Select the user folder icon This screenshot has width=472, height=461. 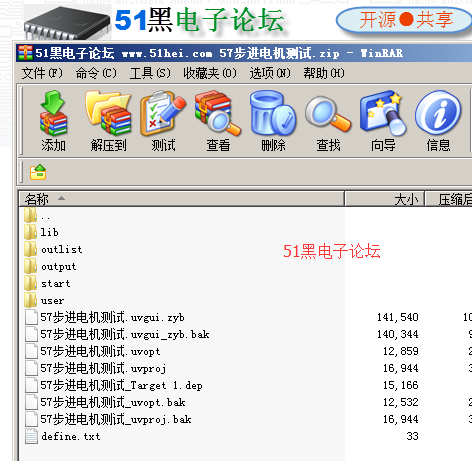30,300
